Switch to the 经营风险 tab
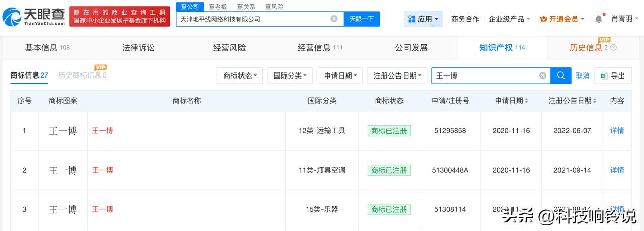Screen dimensions: 644x231 (229, 48)
